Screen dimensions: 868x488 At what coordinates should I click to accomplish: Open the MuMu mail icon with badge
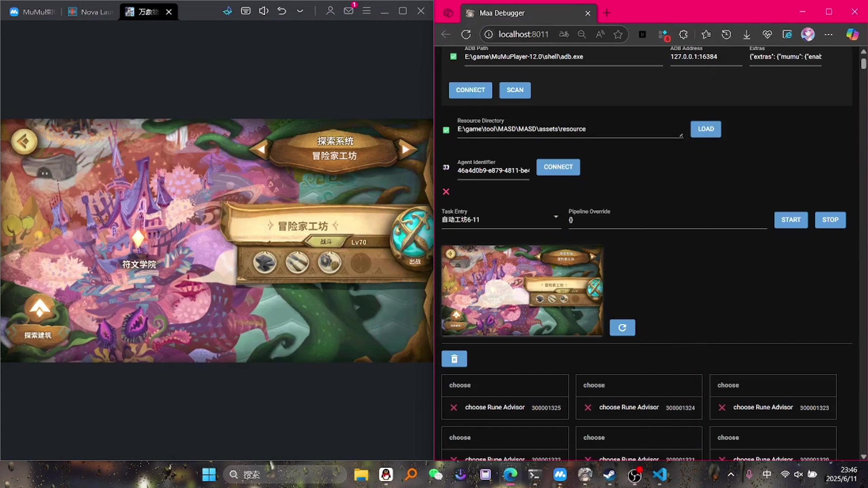click(349, 11)
